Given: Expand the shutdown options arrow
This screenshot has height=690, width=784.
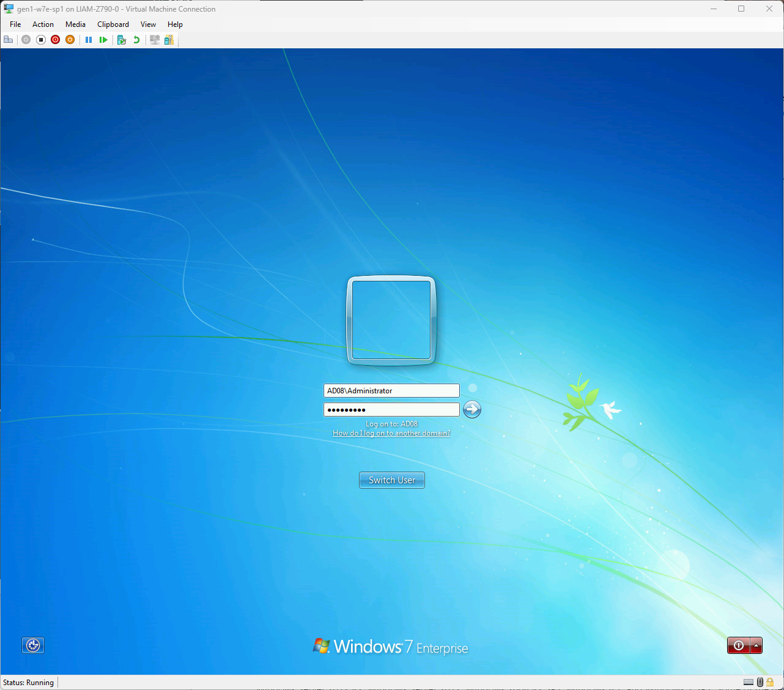Looking at the screenshot, I should tap(756, 645).
